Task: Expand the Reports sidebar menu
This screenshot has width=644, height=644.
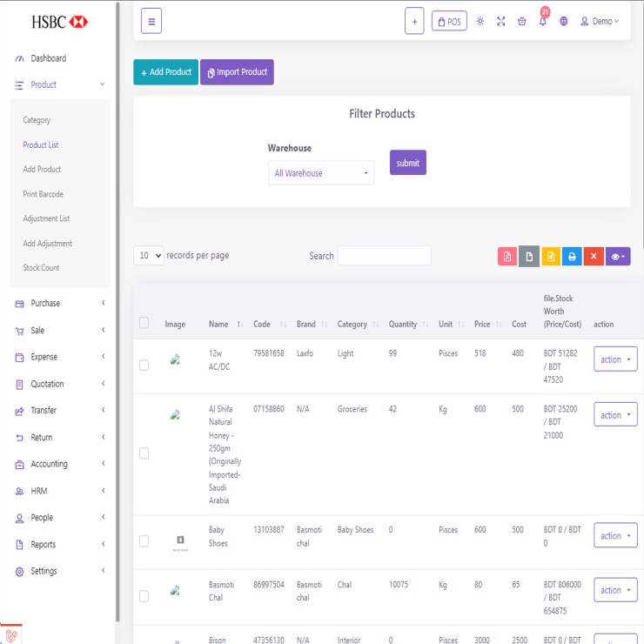Action: [59, 545]
